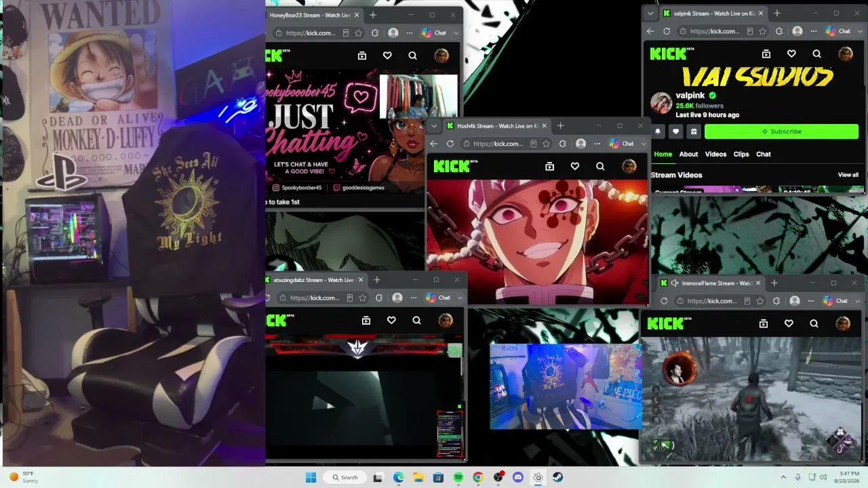Bookmark the HoneyBear23 Stream page with the star

pyautogui.click(x=359, y=33)
